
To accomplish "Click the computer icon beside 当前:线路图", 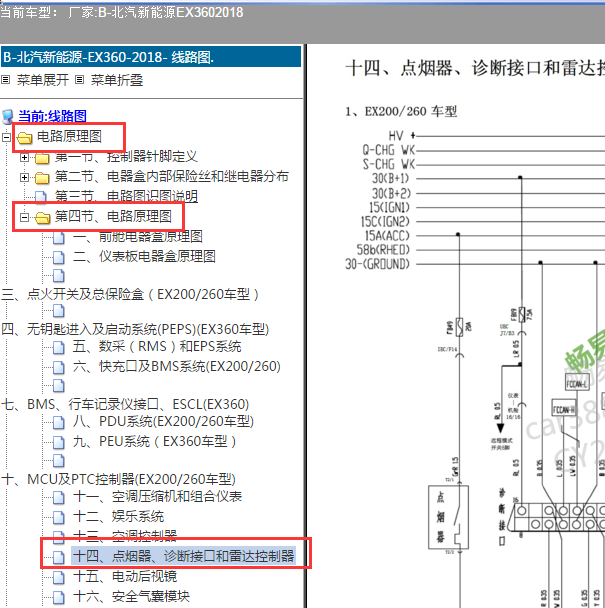I will click(x=8, y=116).
